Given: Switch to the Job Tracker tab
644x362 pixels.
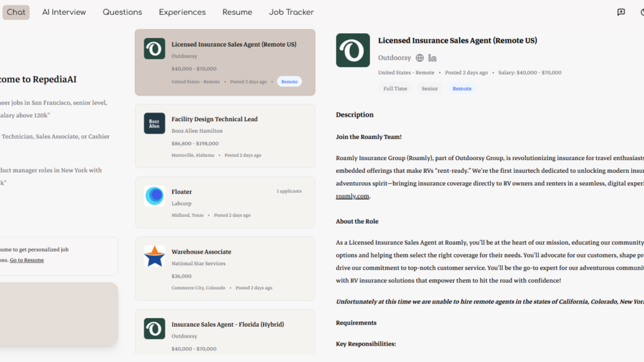Looking at the screenshot, I should 291,12.
